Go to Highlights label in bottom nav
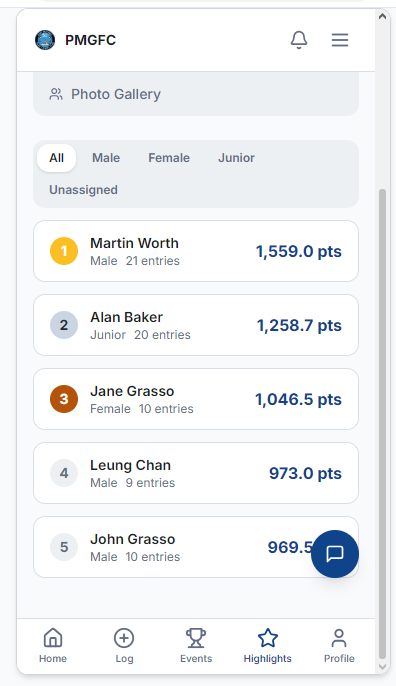 click(268, 659)
